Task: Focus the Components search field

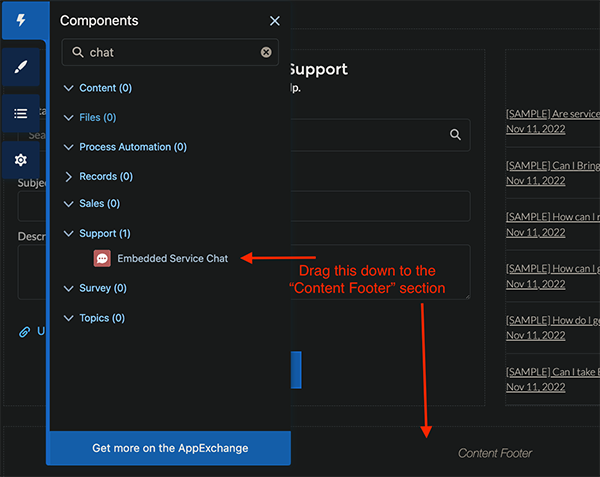Action: [x=170, y=52]
